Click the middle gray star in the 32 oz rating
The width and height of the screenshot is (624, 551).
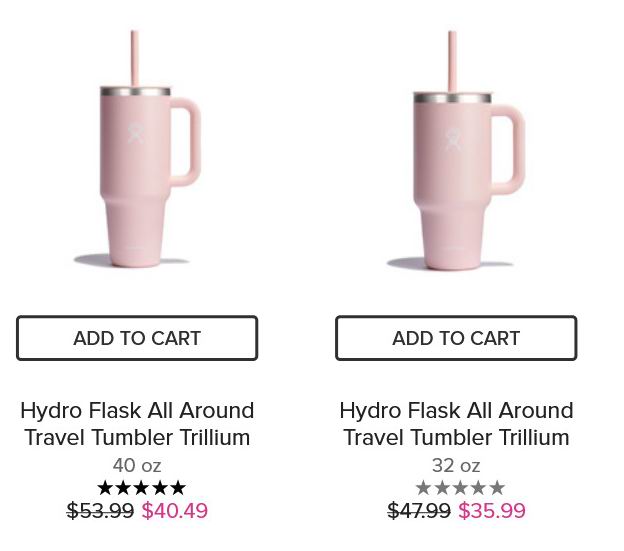pyautogui.click(x=460, y=488)
